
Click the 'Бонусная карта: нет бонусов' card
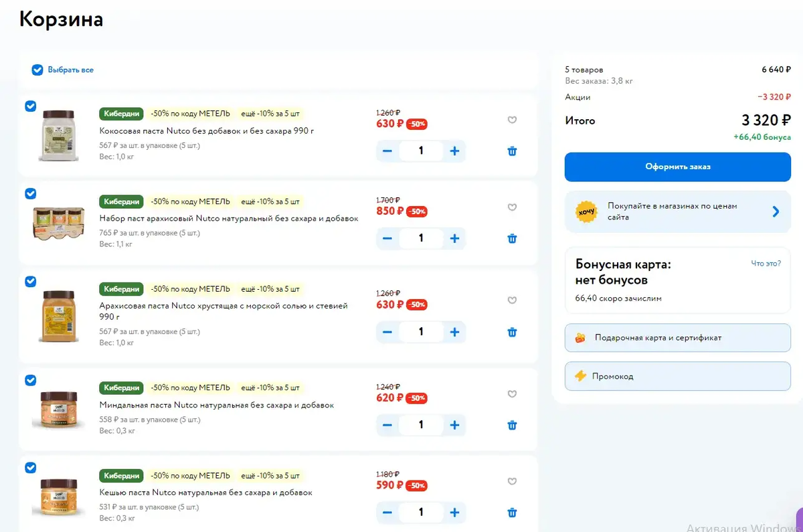(x=678, y=280)
